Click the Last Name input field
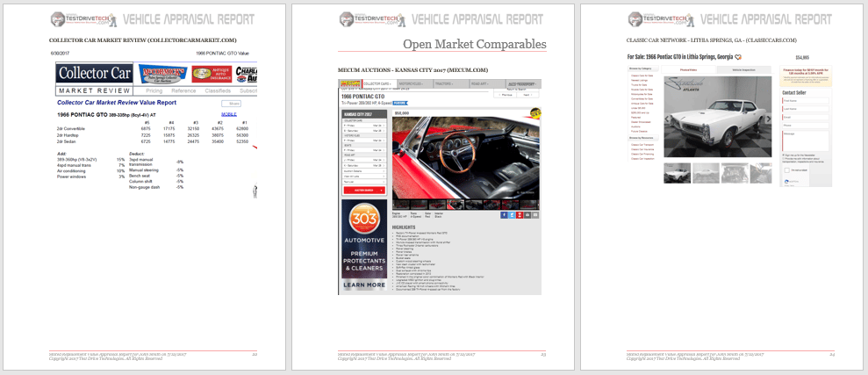 [806, 109]
